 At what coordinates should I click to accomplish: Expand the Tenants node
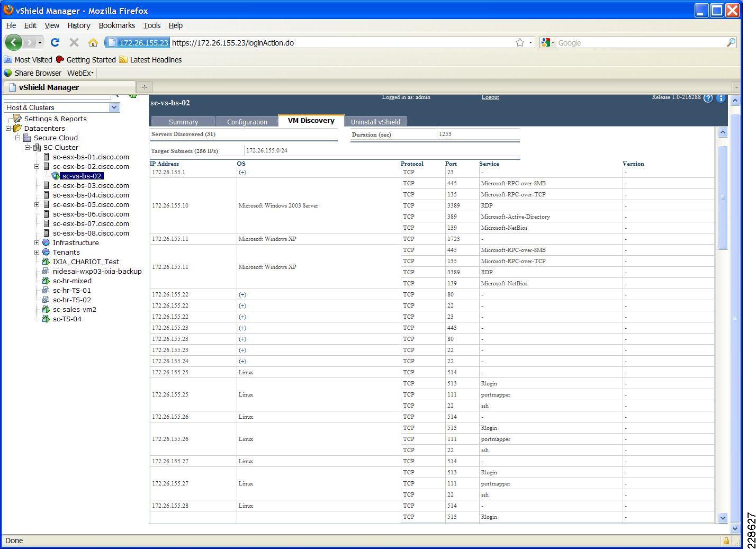click(37, 252)
